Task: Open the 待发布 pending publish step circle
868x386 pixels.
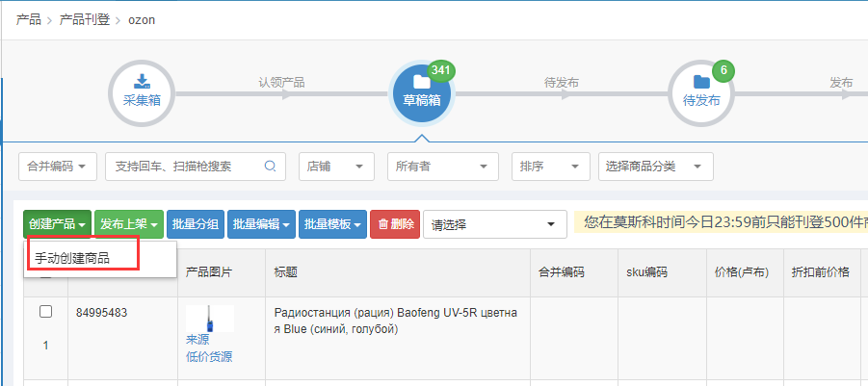Action: coord(701,93)
